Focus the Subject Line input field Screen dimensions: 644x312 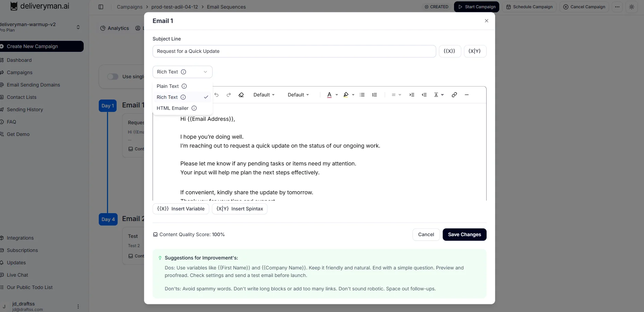click(x=294, y=51)
